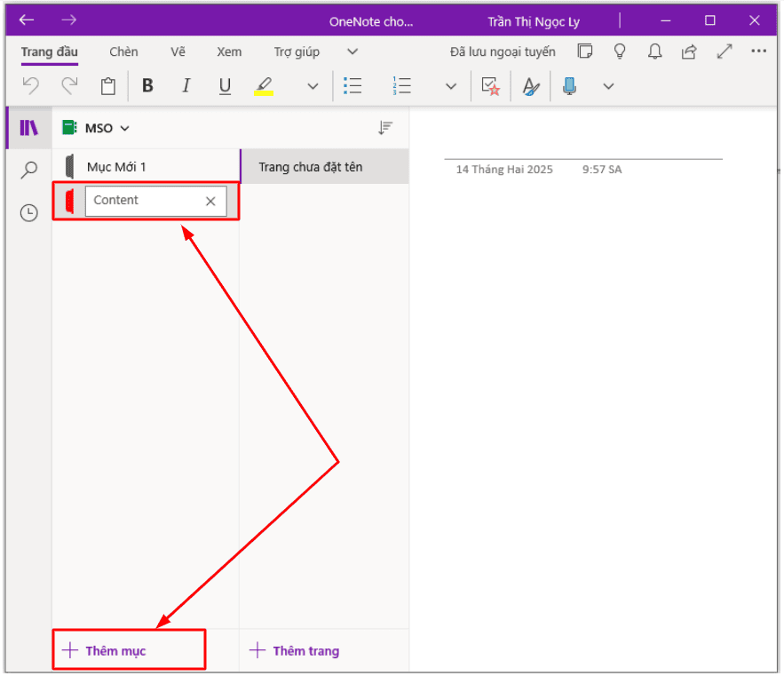Click Thêm trang to add page
The width and height of the screenshot is (784, 676).
point(295,651)
